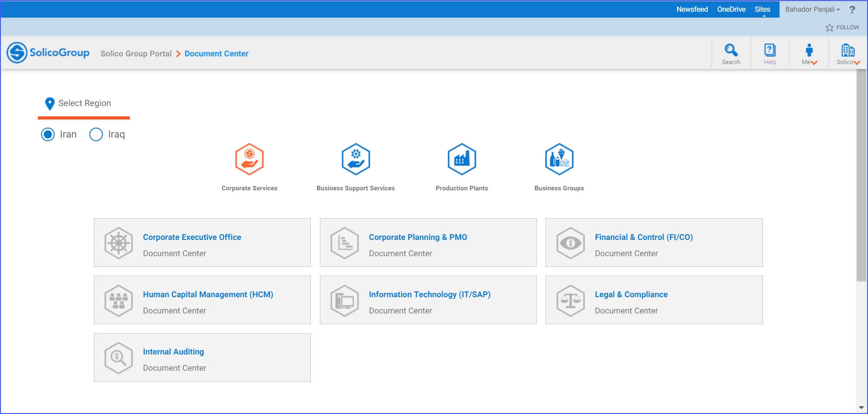Click the Financial & Control eye icon

click(x=571, y=243)
